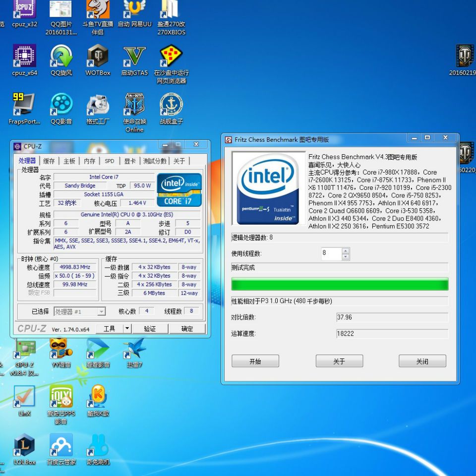
Task: Click the 开始 button in Fritz Chess Benchmark
Action: (x=255, y=361)
